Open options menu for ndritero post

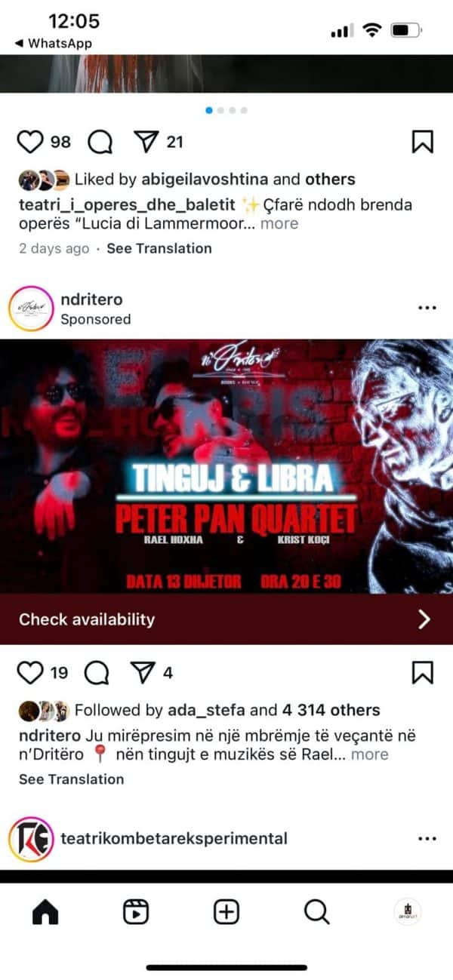[427, 308]
